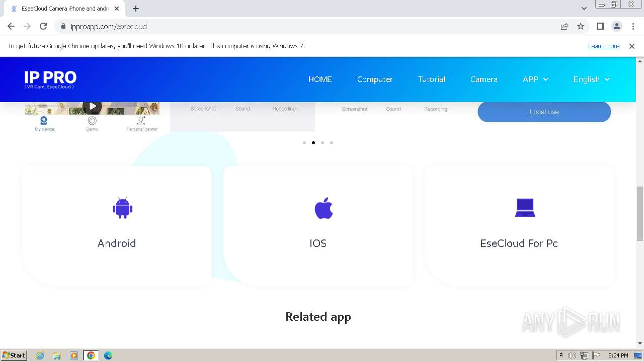
Task: Click the IP PRO logo
Action: (50, 79)
